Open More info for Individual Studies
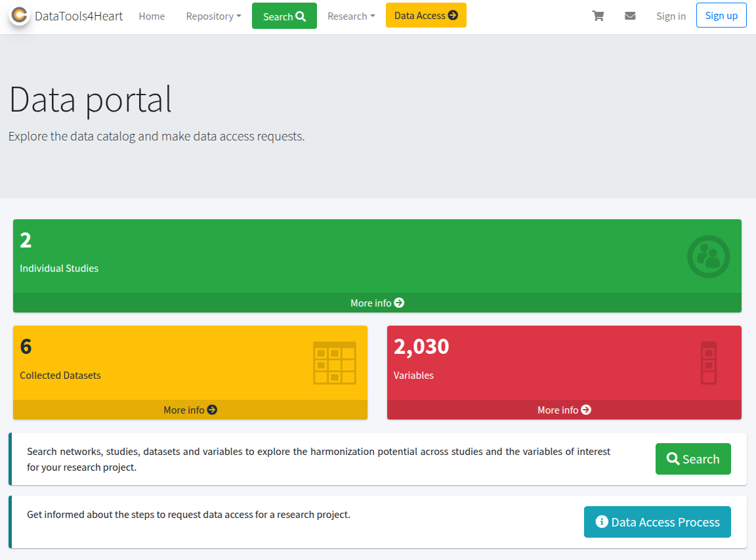 click(377, 303)
